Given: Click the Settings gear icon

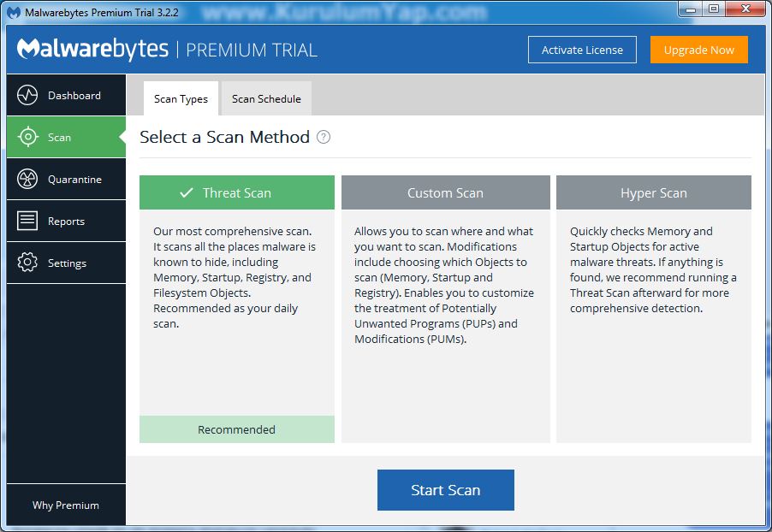Looking at the screenshot, I should pos(27,263).
